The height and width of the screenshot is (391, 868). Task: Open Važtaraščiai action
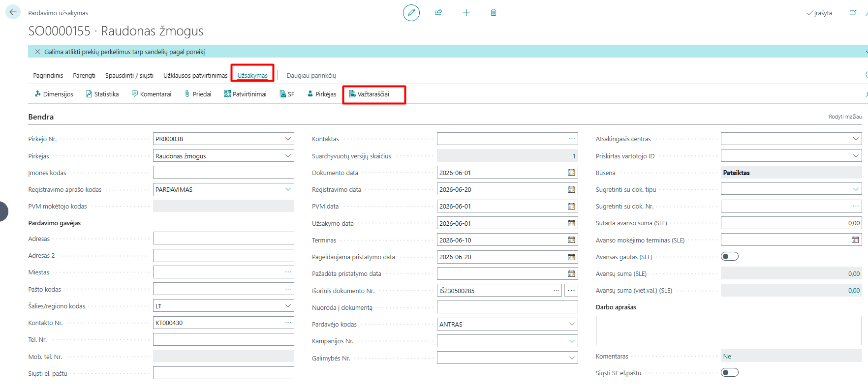pos(369,94)
